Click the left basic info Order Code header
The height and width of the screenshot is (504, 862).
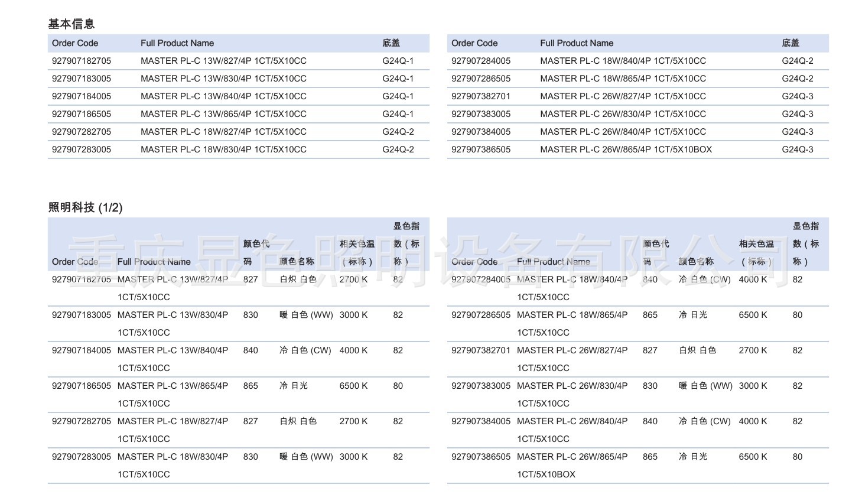pyautogui.click(x=75, y=43)
